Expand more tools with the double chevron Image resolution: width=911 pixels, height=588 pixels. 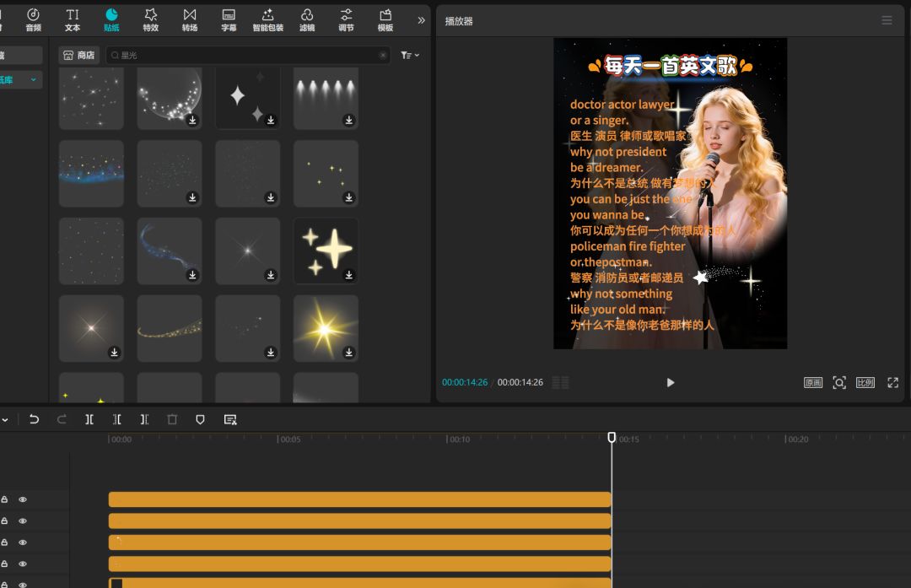421,19
